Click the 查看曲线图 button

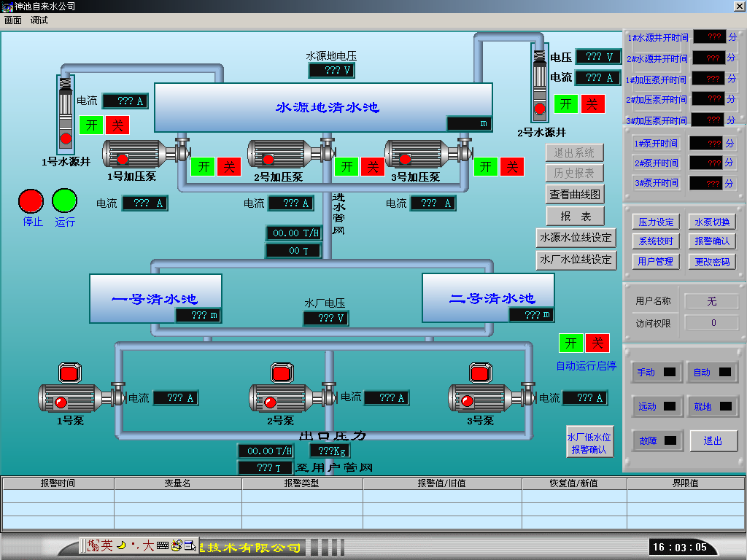[575, 194]
